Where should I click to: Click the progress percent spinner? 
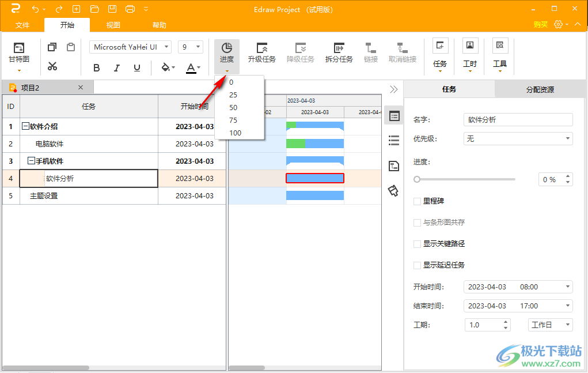point(556,179)
